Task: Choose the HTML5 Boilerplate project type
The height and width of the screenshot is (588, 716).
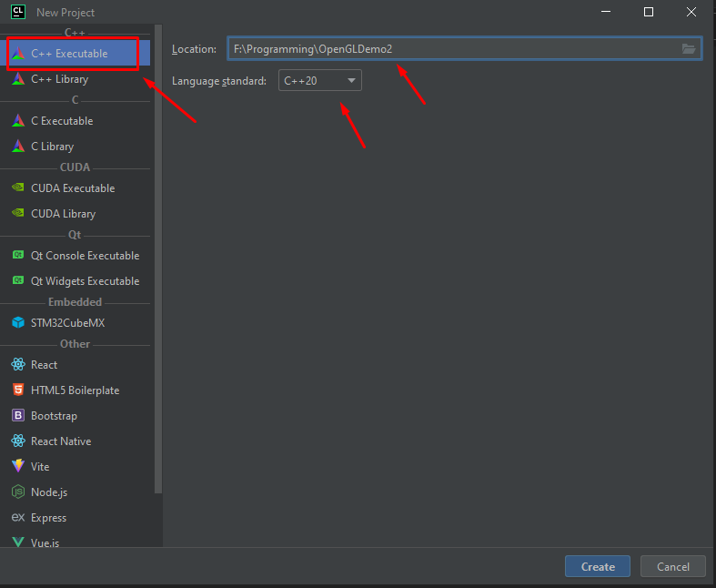Action: 75,390
